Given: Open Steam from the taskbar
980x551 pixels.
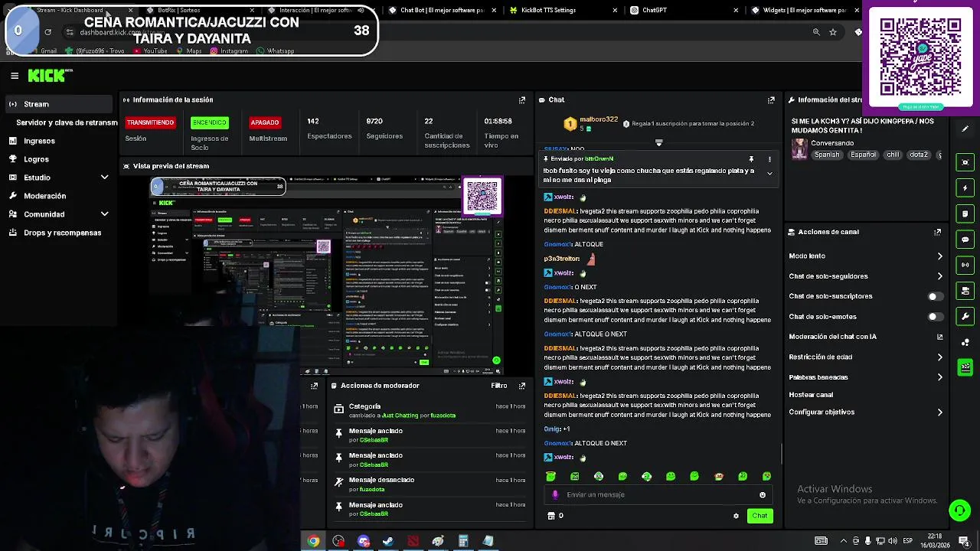Looking at the screenshot, I should 388,541.
